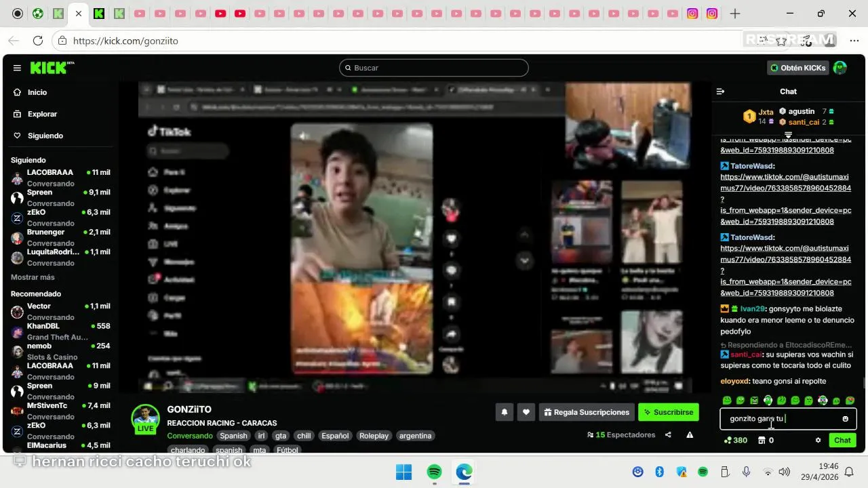This screenshot has height=488, width=868.
Task: Open Siguiendo in sidebar
Action: pyautogui.click(x=45, y=136)
